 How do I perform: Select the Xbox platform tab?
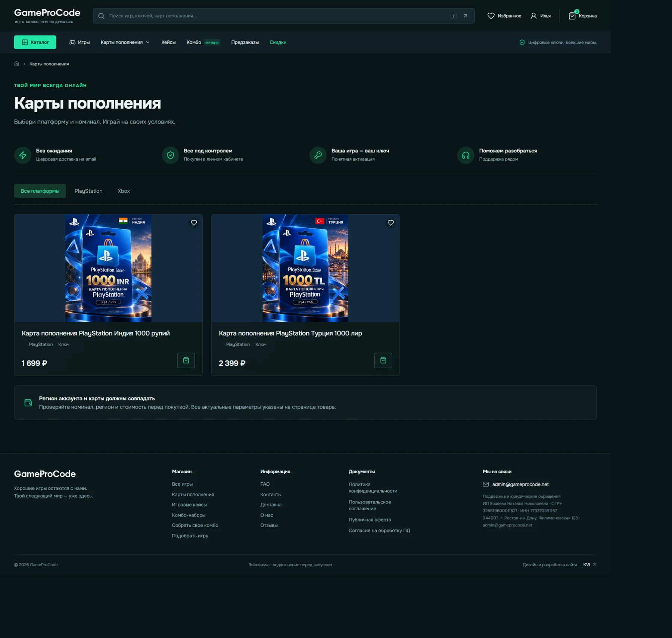coord(124,191)
